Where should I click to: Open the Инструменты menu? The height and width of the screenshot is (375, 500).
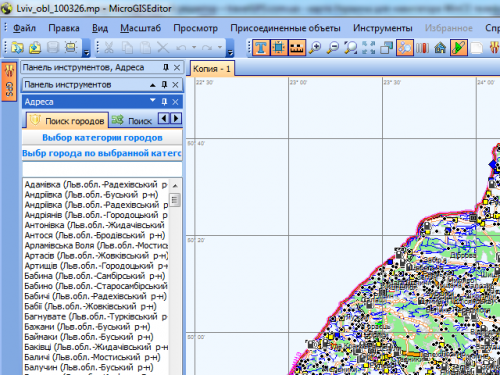click(383, 28)
